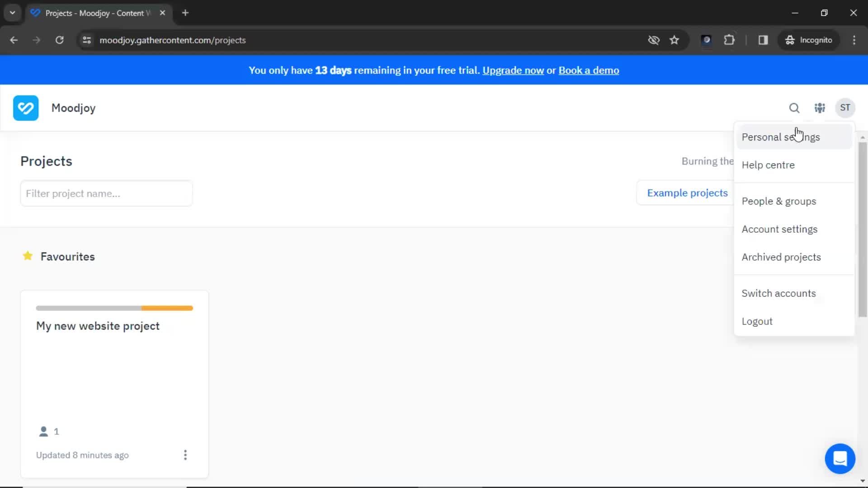Click the three-dot menu icon on project card
868x488 pixels.
[x=186, y=455]
